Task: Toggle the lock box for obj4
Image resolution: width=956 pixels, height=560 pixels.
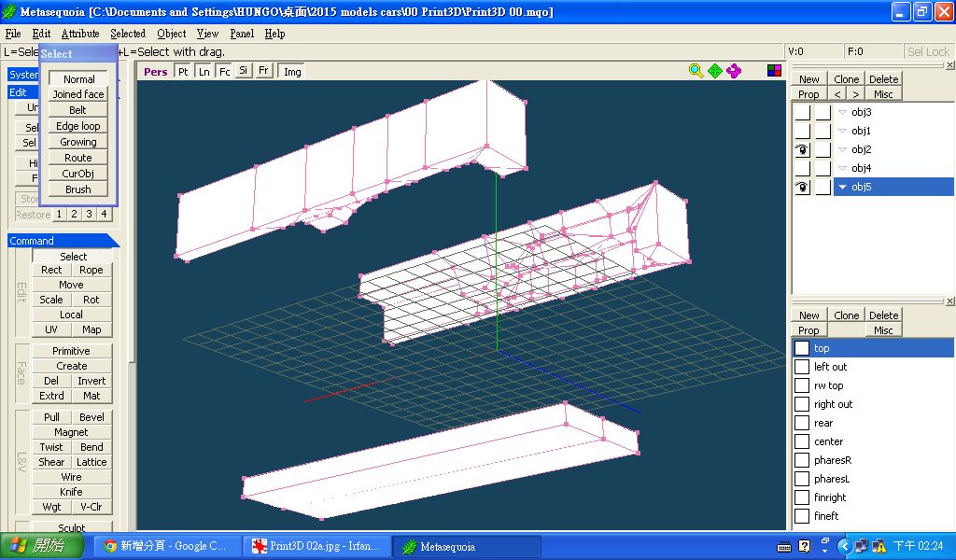Action: pyautogui.click(x=822, y=169)
